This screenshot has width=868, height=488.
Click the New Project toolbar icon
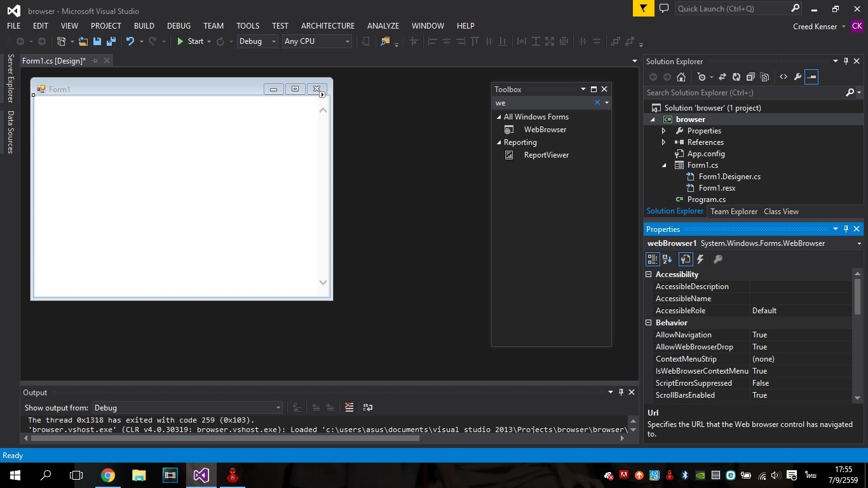[62, 41]
